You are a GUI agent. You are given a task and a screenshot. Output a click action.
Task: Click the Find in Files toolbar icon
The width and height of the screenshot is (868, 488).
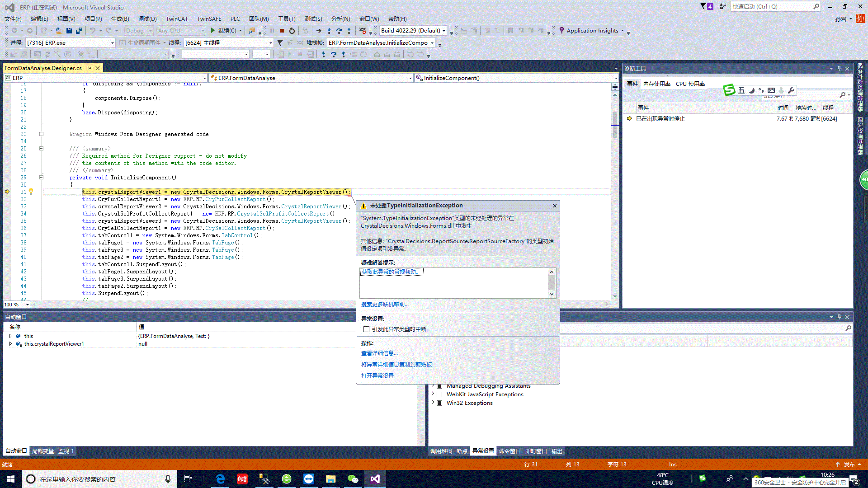(252, 31)
